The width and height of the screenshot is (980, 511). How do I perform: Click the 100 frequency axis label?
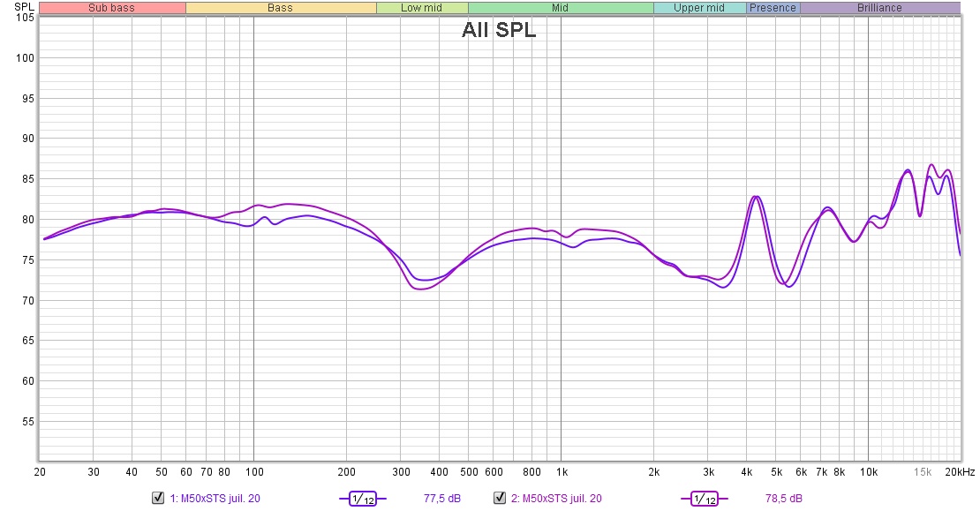[254, 472]
